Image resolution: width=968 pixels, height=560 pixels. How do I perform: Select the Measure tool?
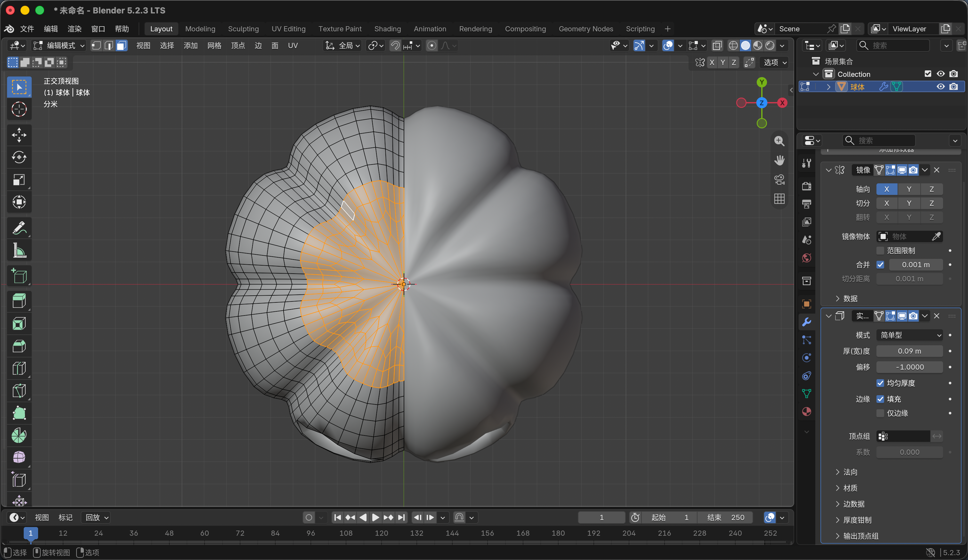tap(19, 250)
